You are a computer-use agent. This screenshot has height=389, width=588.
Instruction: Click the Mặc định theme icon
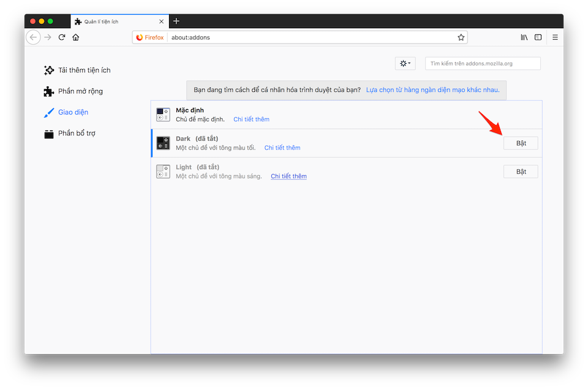click(x=163, y=115)
